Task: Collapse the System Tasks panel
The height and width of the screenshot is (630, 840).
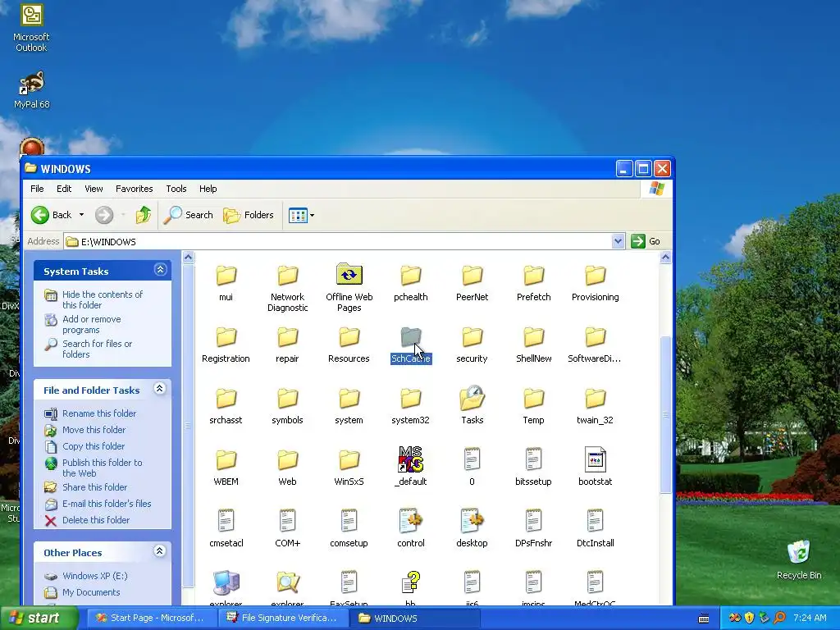Action: [x=160, y=269]
